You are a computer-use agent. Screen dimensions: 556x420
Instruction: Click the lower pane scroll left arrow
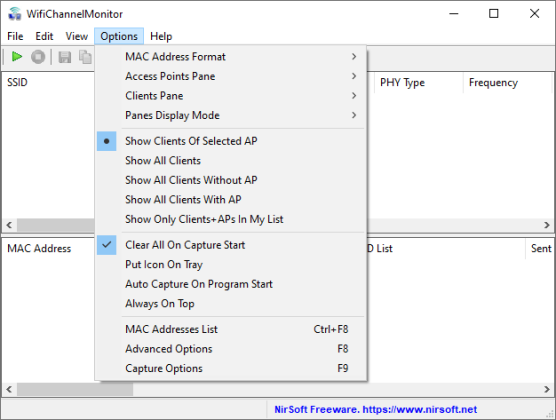9,389
